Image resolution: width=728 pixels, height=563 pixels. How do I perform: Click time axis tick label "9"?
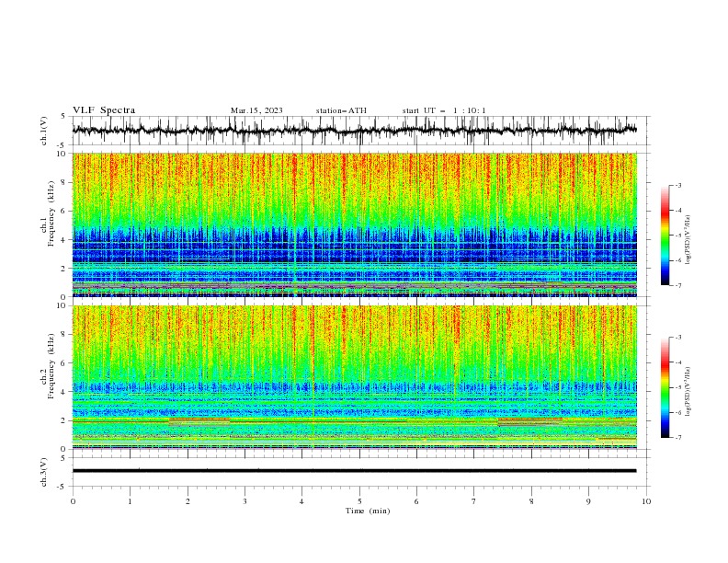pos(588,501)
